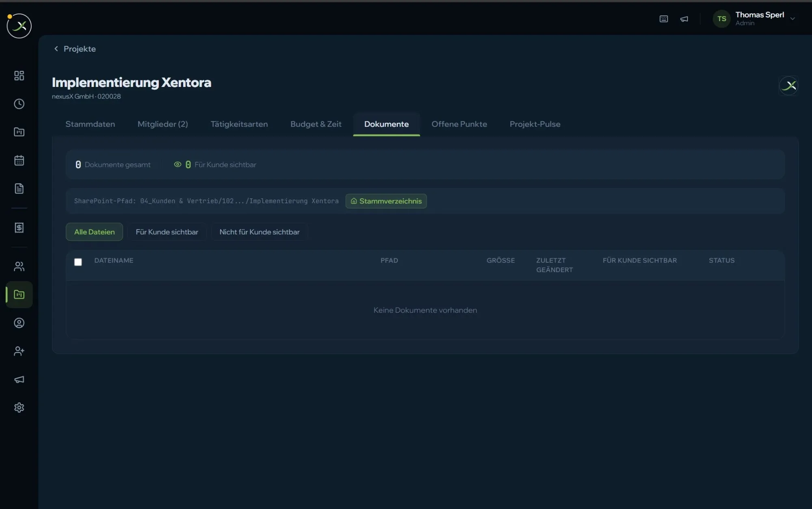Click the SharePoint-Pfad text
812x509 pixels.
point(206,201)
